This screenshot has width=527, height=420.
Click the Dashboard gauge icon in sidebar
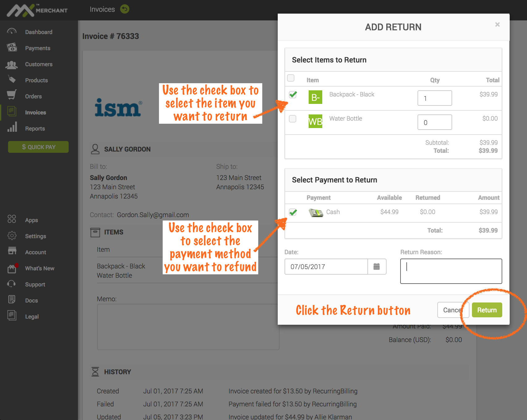[x=12, y=32]
